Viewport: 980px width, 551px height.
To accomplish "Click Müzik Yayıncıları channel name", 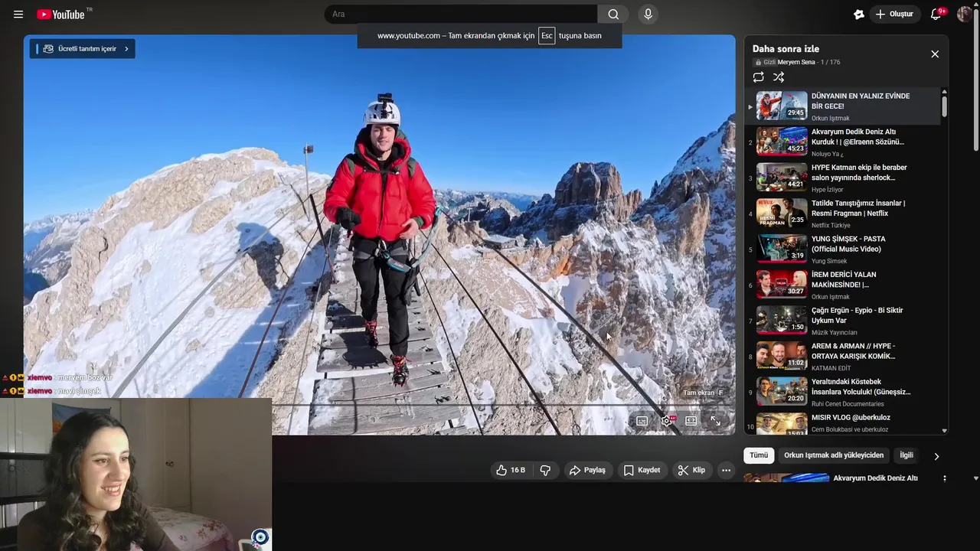I will [835, 332].
